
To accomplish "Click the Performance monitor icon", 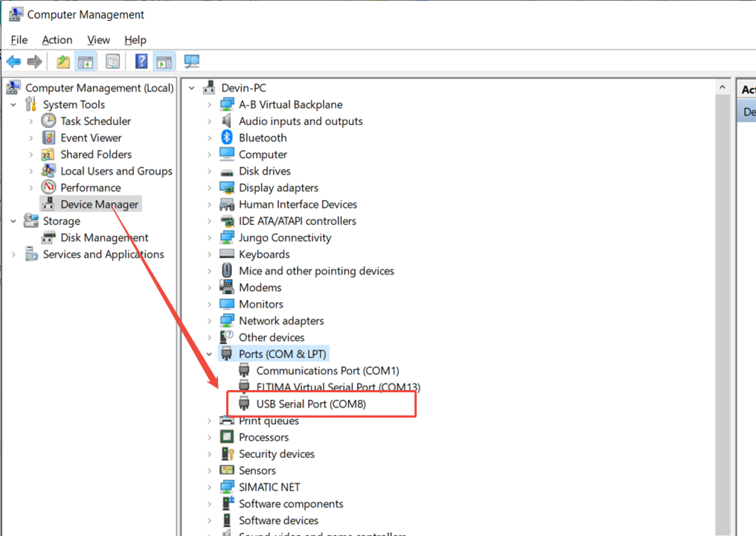I will point(48,188).
